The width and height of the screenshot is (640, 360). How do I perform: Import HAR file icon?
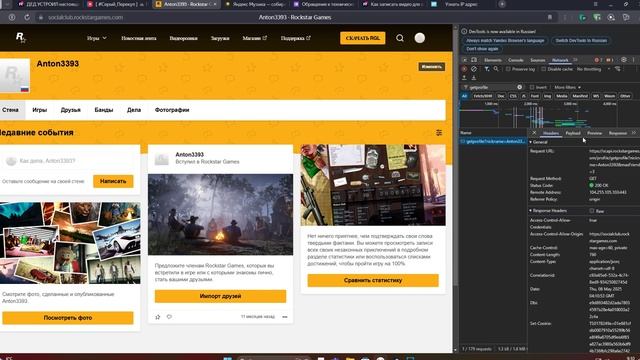(x=464, y=78)
